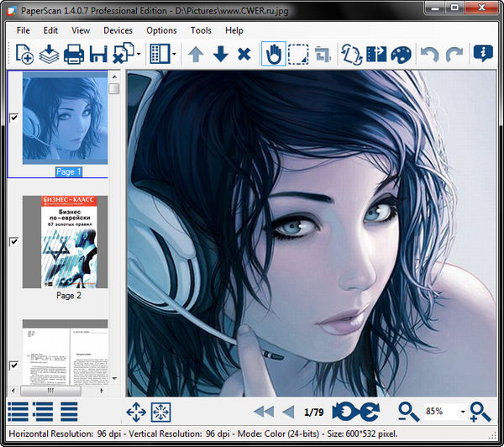The width and height of the screenshot is (504, 447).
Task: Click the horizontal scroll right arrow
Action: point(102,391)
